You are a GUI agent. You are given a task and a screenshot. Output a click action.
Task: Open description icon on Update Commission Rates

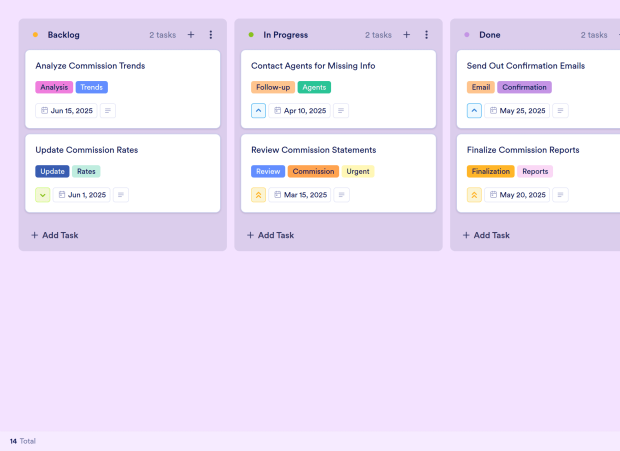pos(121,195)
